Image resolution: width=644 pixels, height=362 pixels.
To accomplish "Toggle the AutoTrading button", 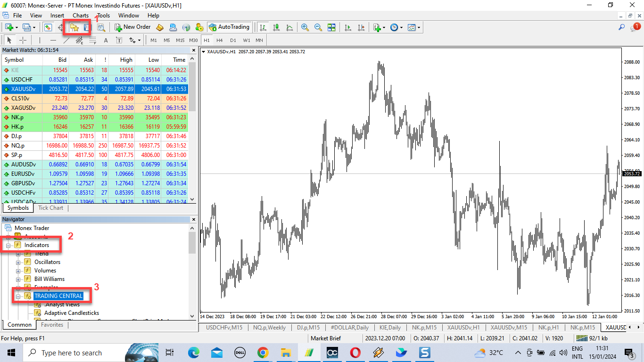I will (x=229, y=27).
